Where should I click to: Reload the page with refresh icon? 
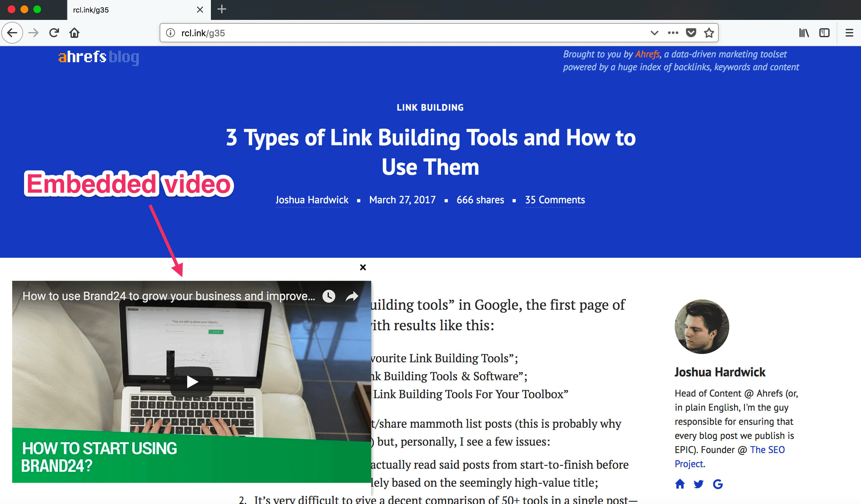point(54,33)
